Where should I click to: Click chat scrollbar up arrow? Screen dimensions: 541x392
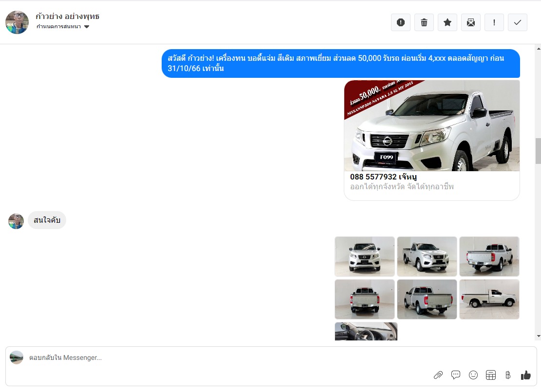(538, 49)
